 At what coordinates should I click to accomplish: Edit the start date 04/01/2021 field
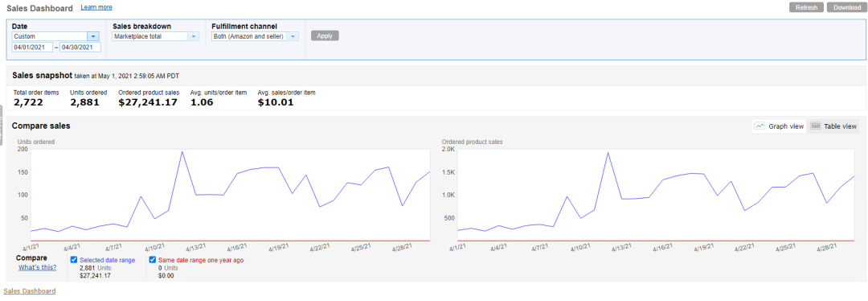pyautogui.click(x=32, y=47)
